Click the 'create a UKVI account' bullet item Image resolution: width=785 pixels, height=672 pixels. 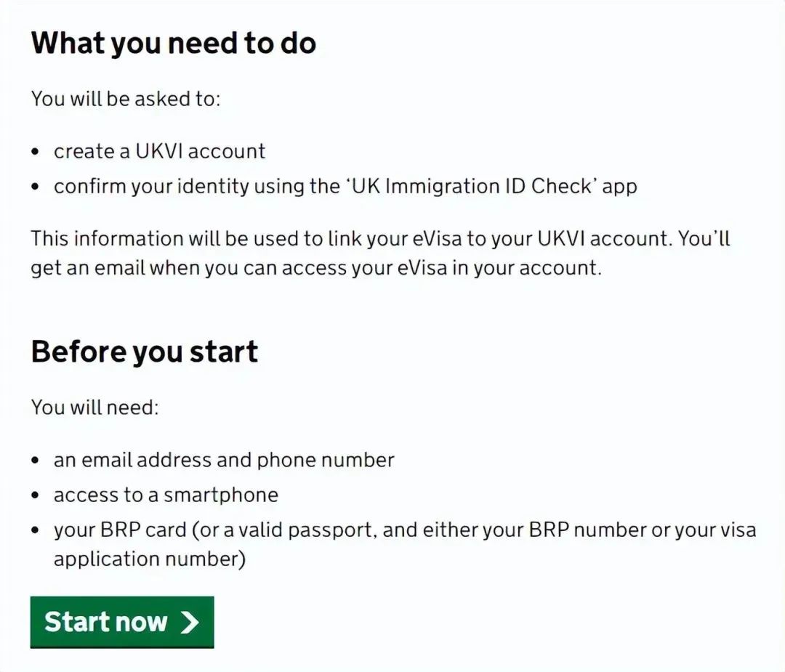click(x=159, y=151)
